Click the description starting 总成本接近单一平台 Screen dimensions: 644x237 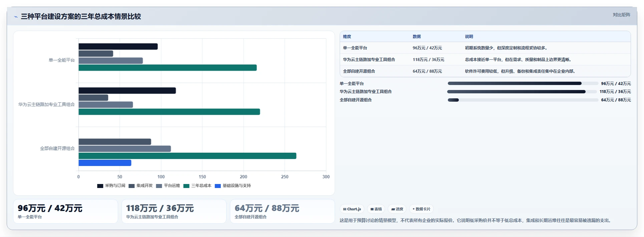tap(519, 60)
